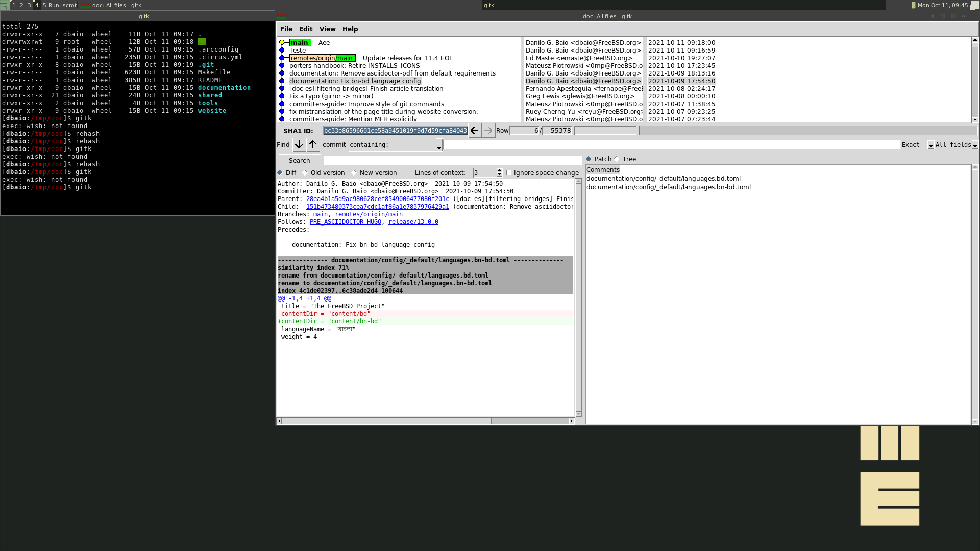
Task: Click the diff pane horizontal scrollbar
Action: click(386, 421)
